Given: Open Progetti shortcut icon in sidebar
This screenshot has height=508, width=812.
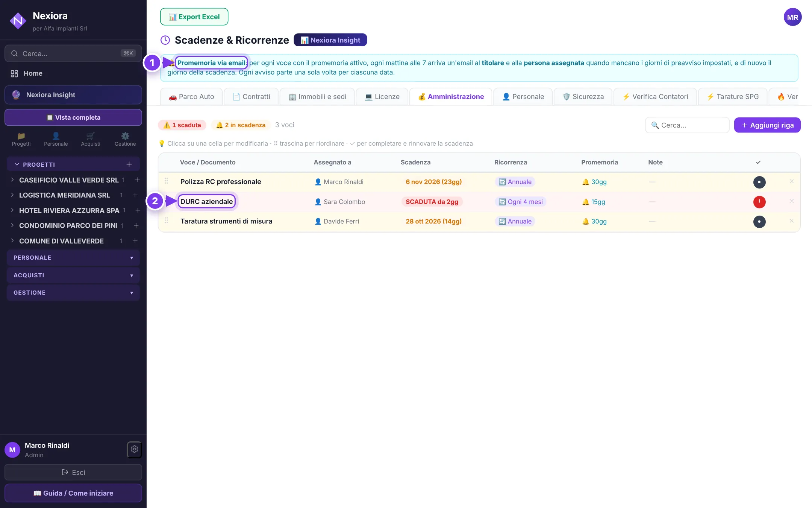Looking at the screenshot, I should pyautogui.click(x=21, y=139).
